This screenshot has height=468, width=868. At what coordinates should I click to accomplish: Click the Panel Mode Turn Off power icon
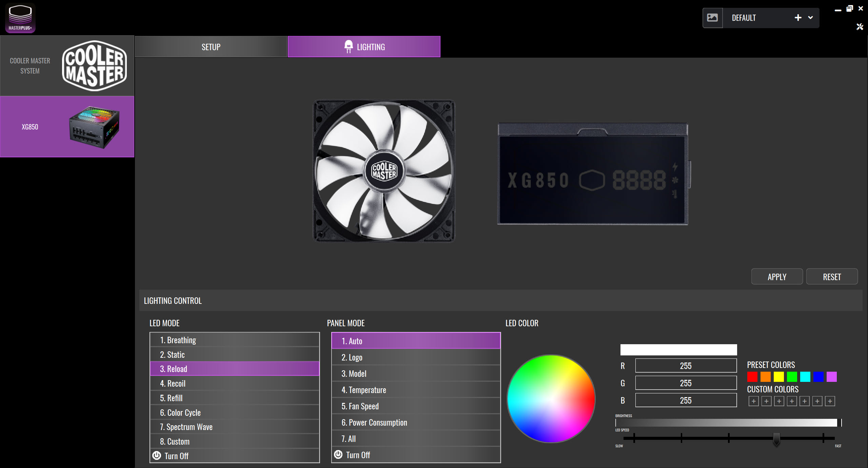pos(338,454)
